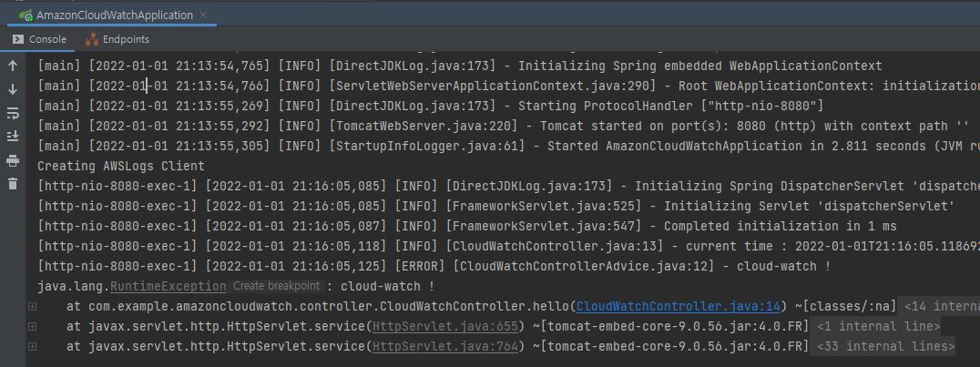Click the 'Initializing Spring embedded WebApplicationContext' line
This screenshot has width=980, height=367.
[460, 66]
